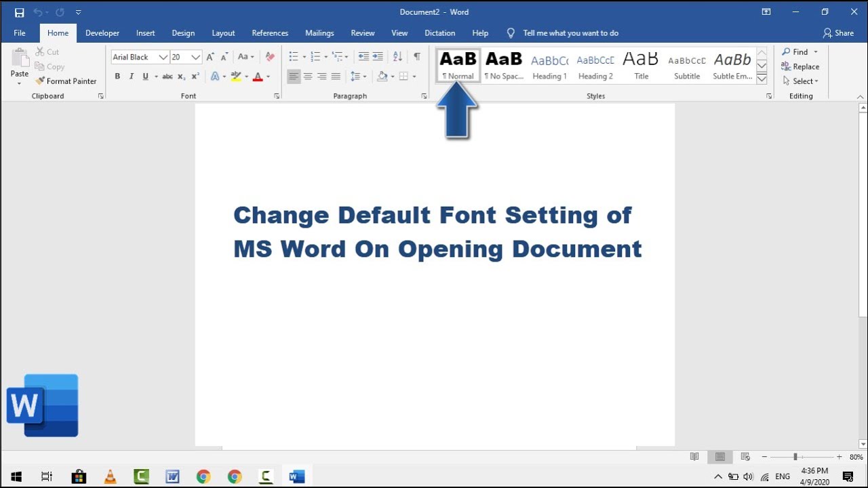Toggle Bold formatting

click(117, 77)
